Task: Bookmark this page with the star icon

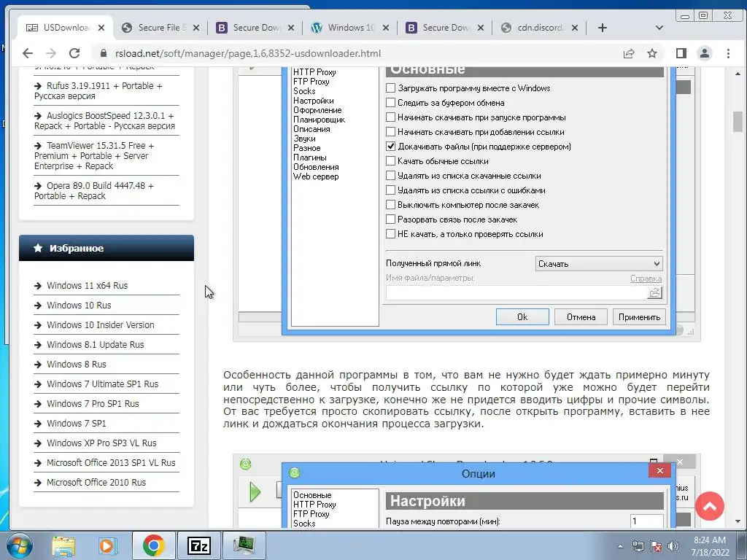Action: 652,53
